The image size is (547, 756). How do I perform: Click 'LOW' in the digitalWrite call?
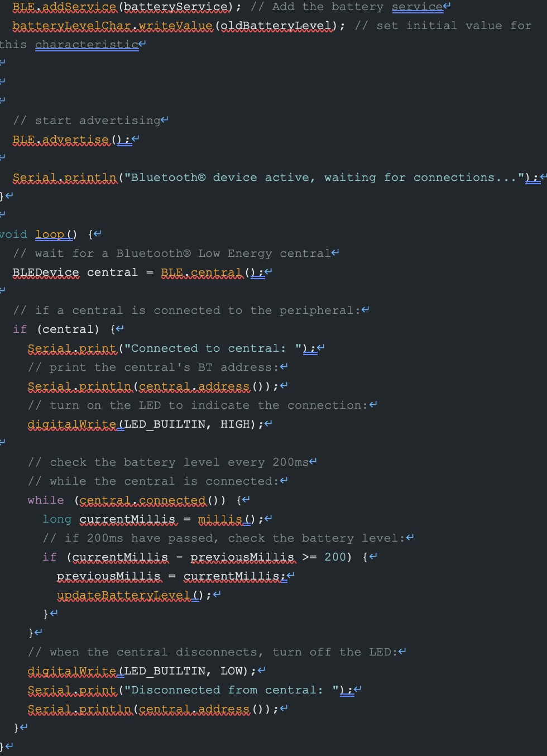click(x=231, y=671)
